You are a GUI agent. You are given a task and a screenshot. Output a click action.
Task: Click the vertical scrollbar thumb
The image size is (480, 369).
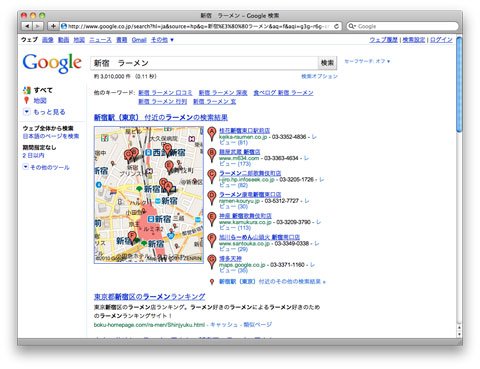click(x=459, y=85)
